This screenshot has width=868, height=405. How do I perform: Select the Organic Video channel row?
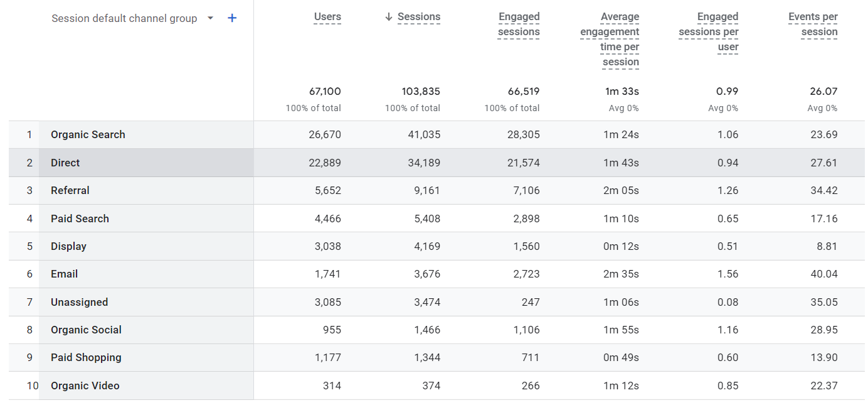[x=85, y=386]
